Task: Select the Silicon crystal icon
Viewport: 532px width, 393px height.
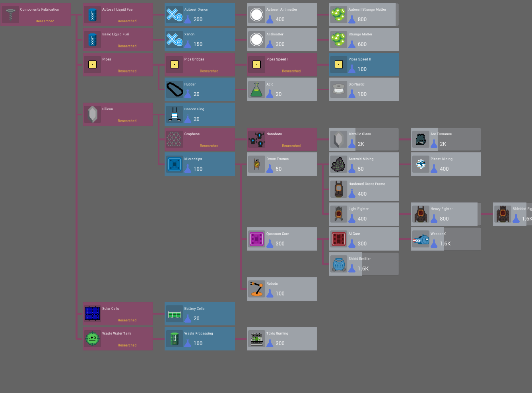Action: (92, 114)
